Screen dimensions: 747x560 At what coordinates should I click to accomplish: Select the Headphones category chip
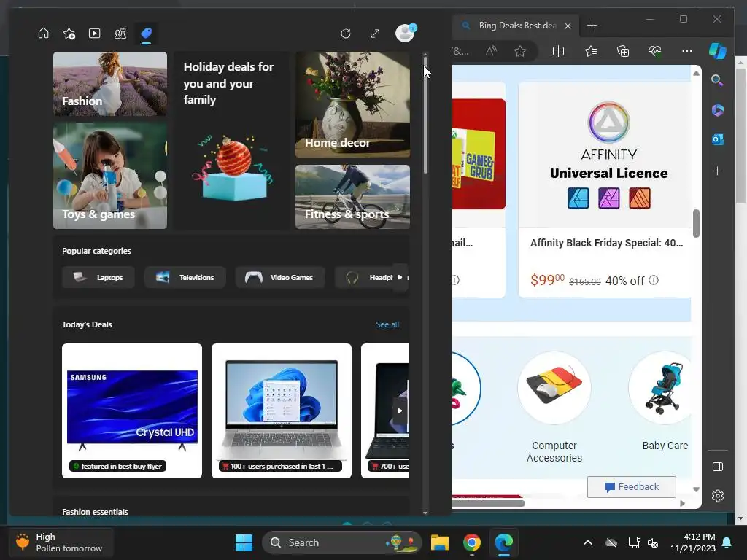[x=365, y=277]
